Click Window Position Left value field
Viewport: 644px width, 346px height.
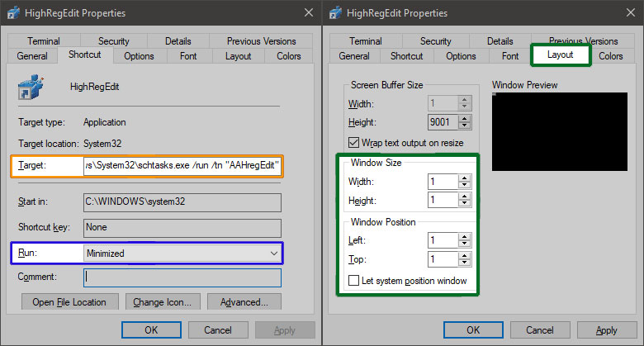(x=443, y=240)
